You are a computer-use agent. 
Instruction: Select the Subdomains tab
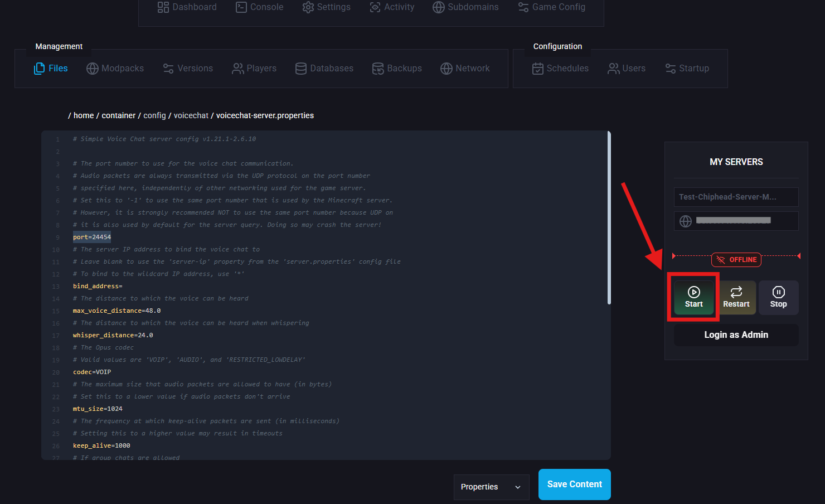click(466, 7)
